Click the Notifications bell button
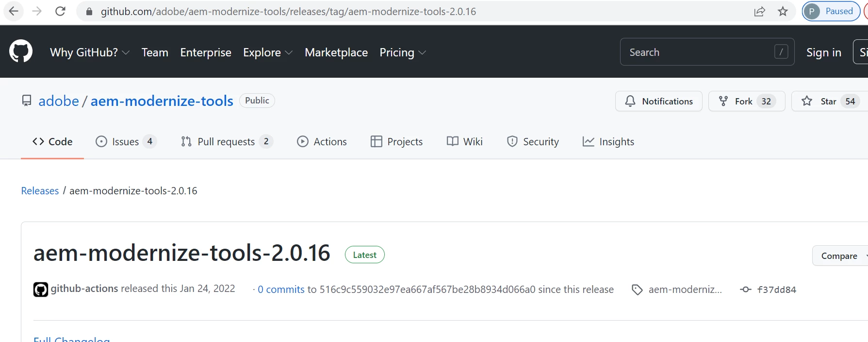 [x=659, y=101]
